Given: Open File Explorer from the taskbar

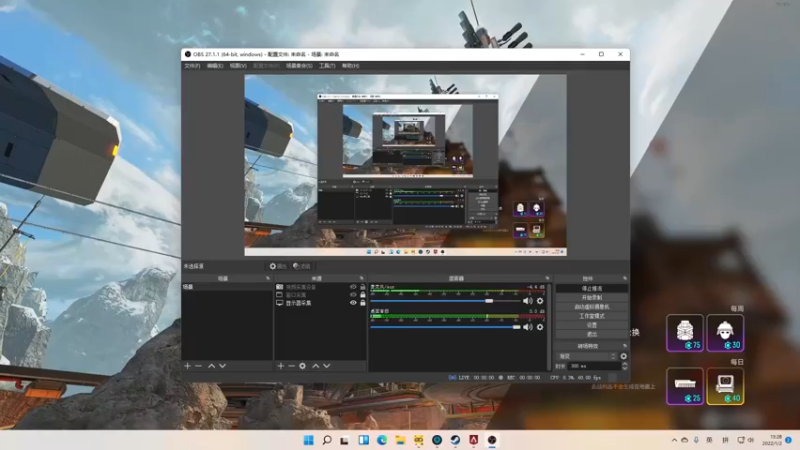Looking at the screenshot, I should pyautogui.click(x=400, y=440).
